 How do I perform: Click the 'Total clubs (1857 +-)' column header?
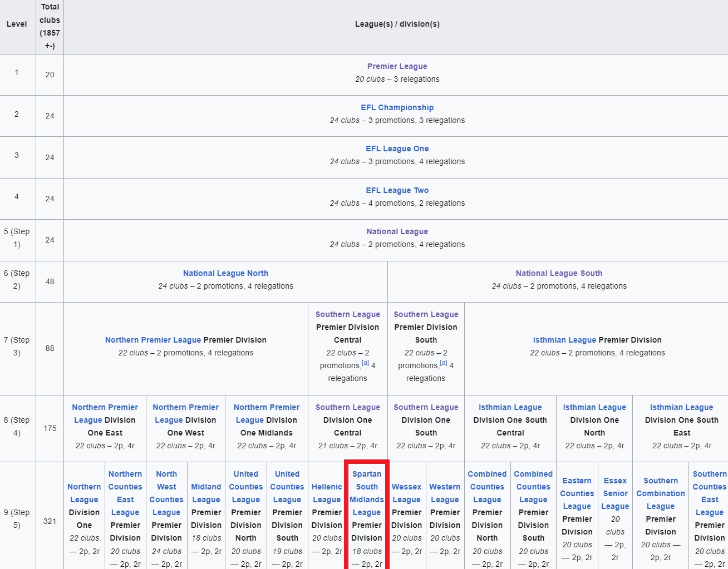50,26
